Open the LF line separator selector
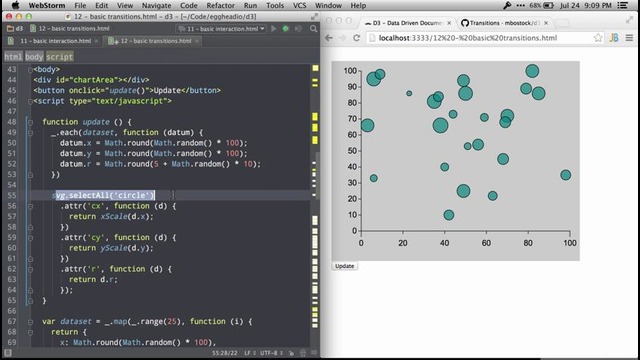 tap(250, 353)
